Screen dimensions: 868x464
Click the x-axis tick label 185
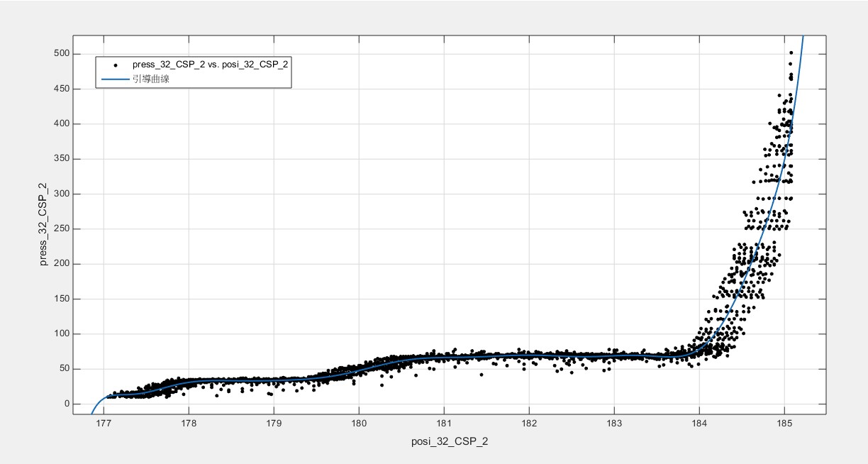pos(784,424)
